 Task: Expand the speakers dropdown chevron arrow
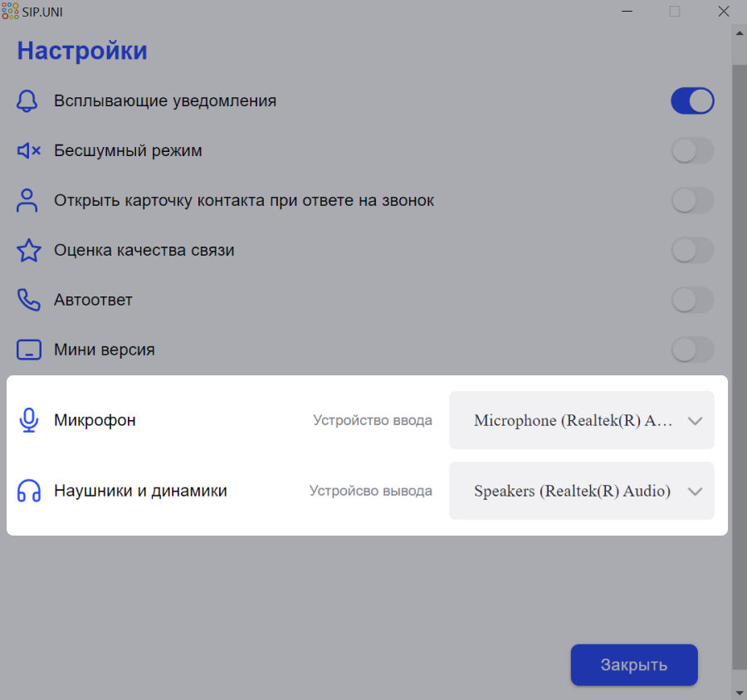click(x=695, y=492)
